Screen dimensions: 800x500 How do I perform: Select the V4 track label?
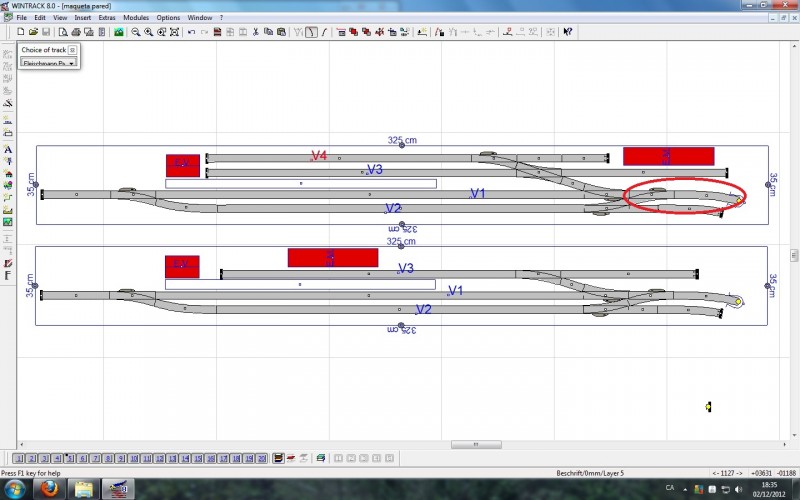pos(319,156)
